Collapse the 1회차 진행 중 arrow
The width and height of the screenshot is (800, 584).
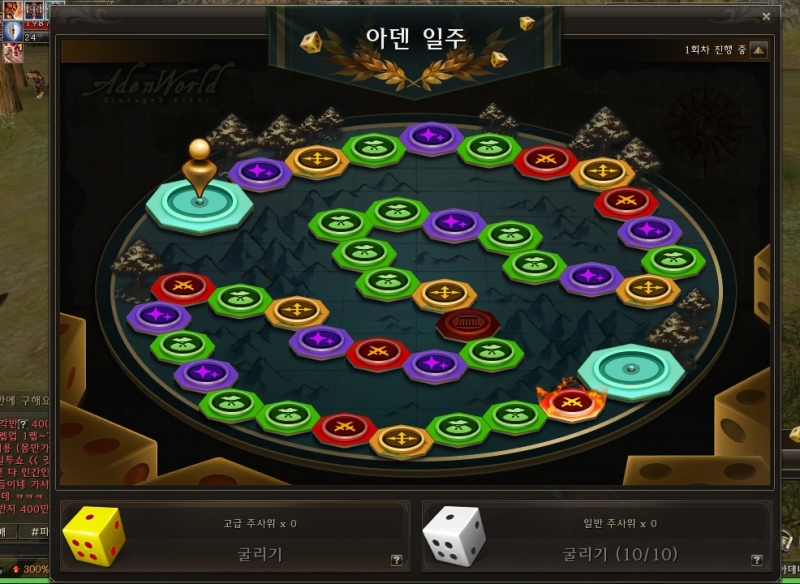pyautogui.click(x=759, y=50)
